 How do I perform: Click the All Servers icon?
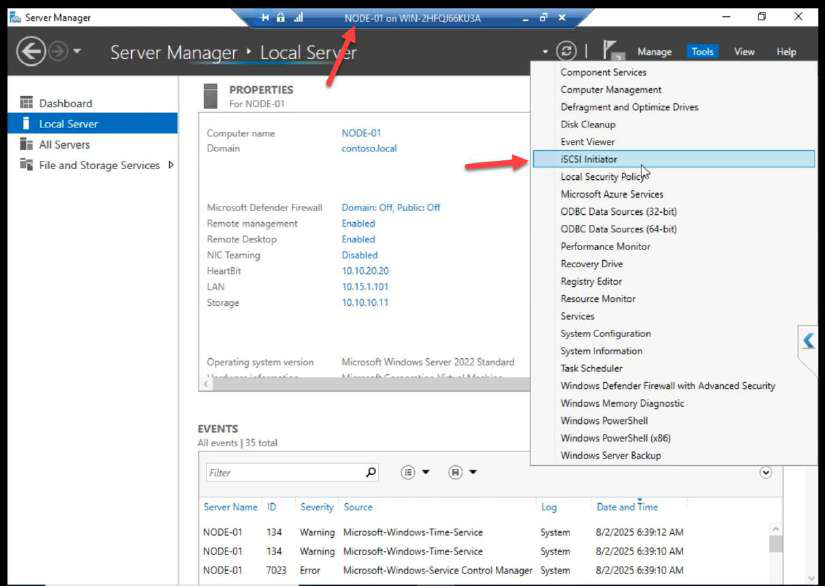26,144
